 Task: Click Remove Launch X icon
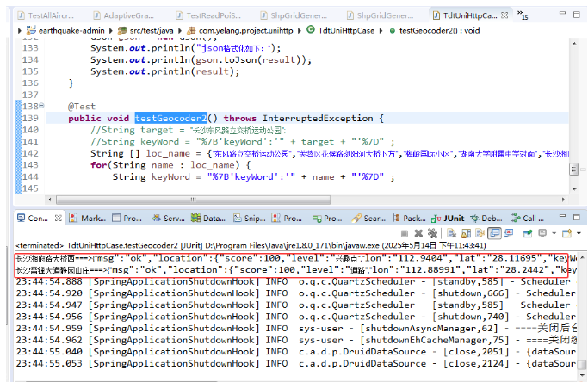pos(418,233)
